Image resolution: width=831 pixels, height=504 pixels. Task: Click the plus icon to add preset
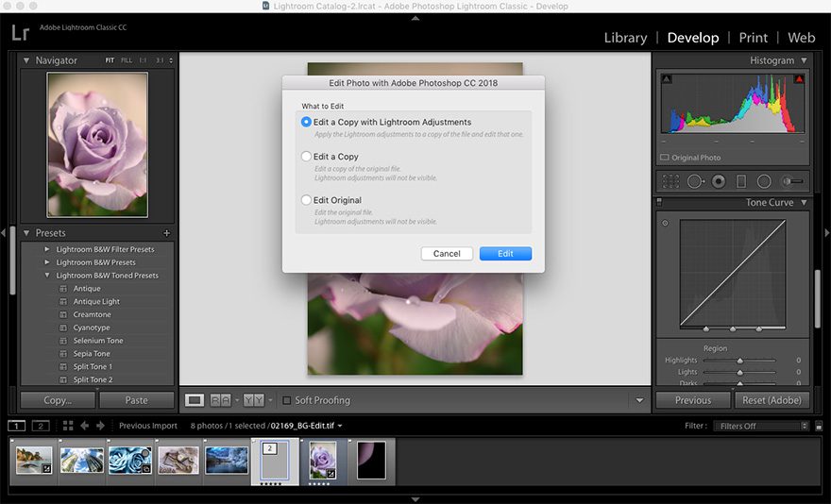(167, 232)
